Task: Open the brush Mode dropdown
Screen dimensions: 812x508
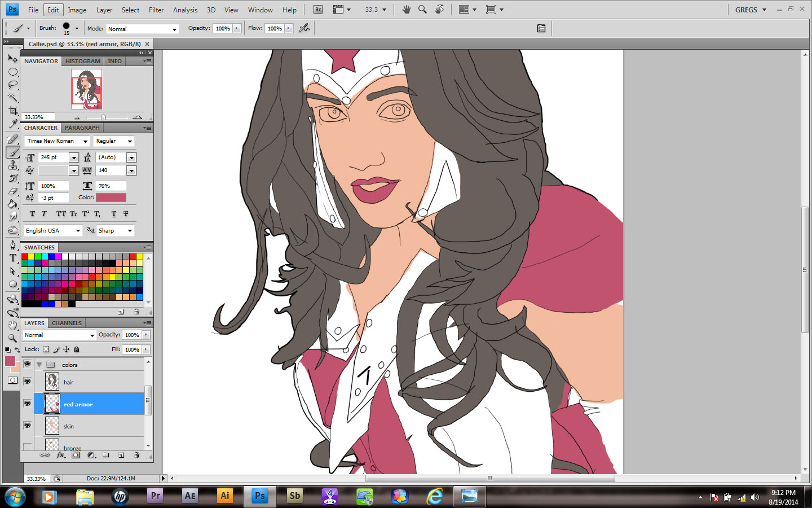Action: point(143,29)
